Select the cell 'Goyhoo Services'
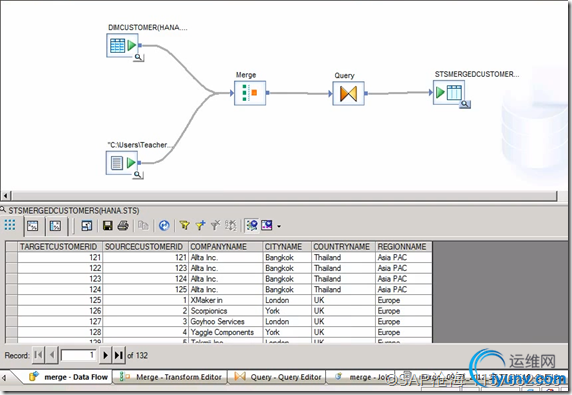 [x=225, y=321]
